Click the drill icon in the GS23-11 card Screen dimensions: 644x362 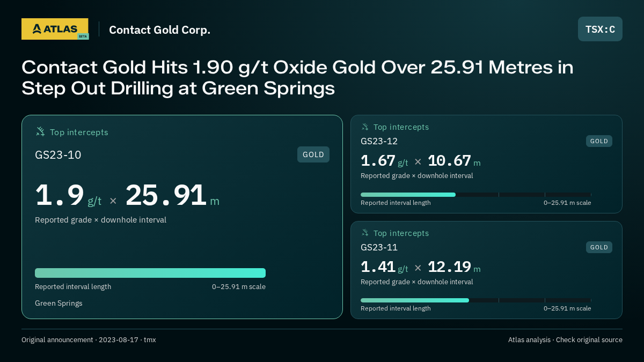click(x=365, y=233)
